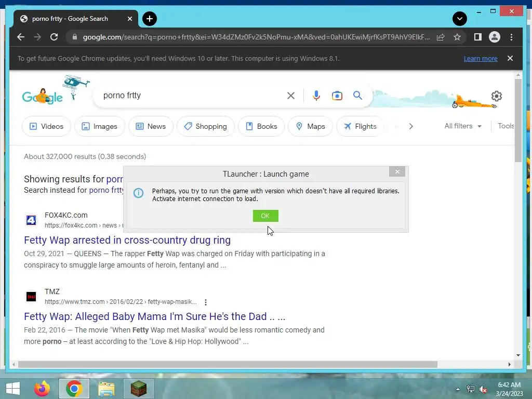This screenshot has height=399, width=532.
Task: Open File Explorer from the taskbar
Action: (107, 389)
